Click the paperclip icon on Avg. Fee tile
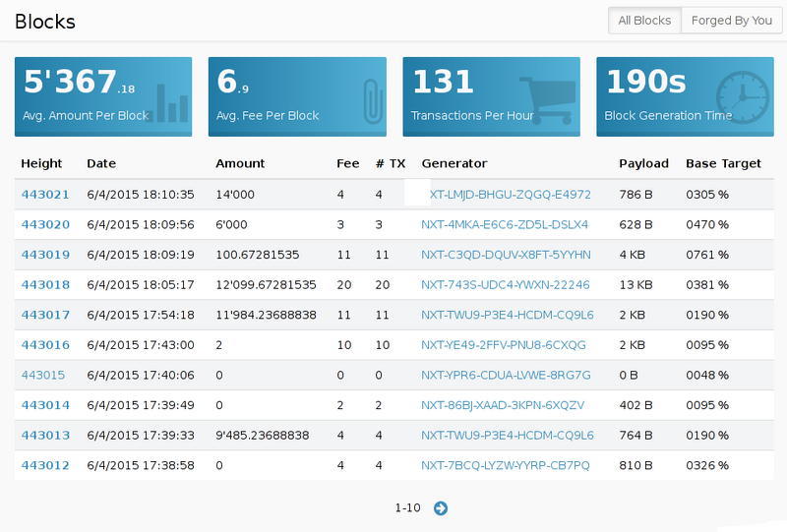787x532 pixels. 371,101
